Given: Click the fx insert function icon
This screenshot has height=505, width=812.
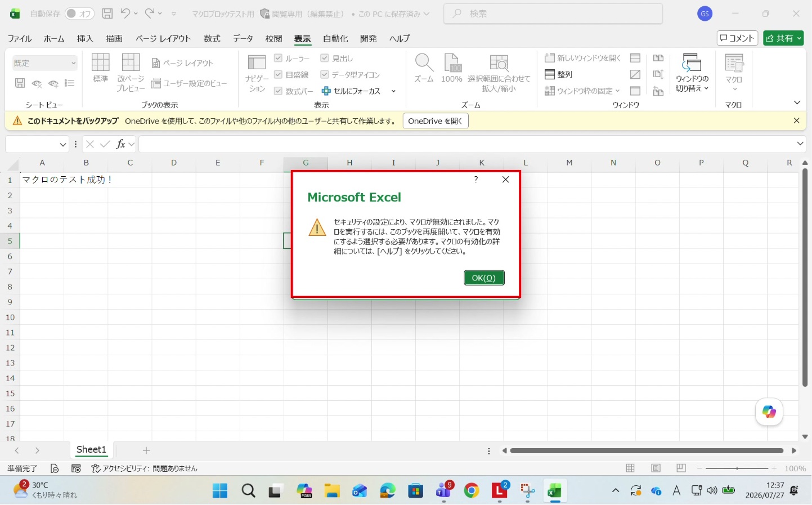Looking at the screenshot, I should click(x=120, y=144).
